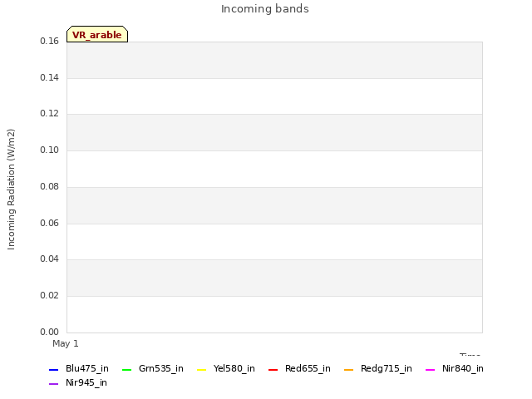532x399 pixels.
Task: Click the 0.16 y-axis tick label
Action: pyautogui.click(x=50, y=41)
